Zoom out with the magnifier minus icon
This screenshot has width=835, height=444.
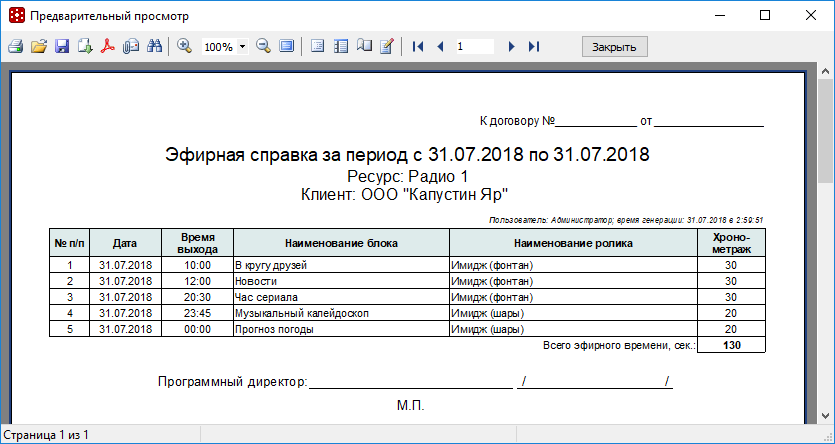coord(264,46)
